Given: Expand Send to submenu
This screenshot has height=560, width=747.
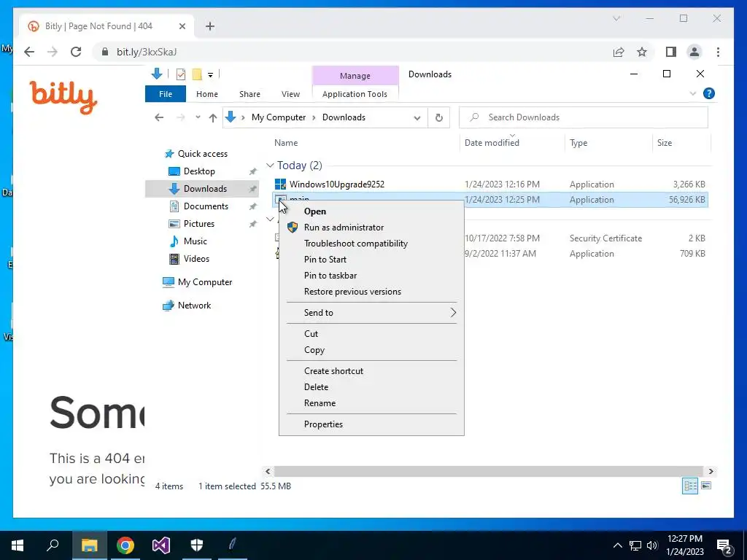Looking at the screenshot, I should 371,313.
